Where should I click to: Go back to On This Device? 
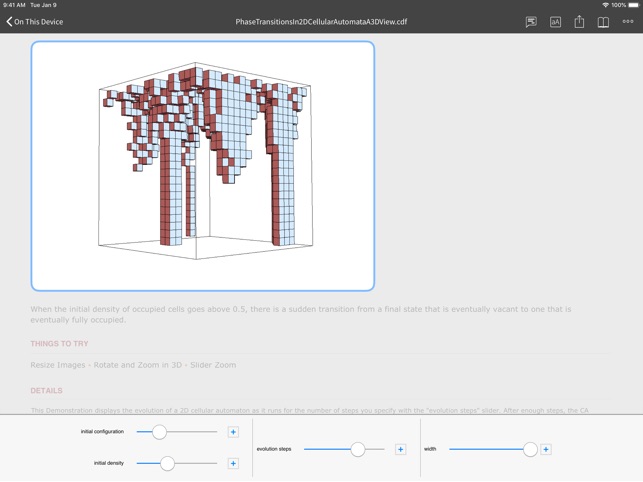[x=34, y=22]
